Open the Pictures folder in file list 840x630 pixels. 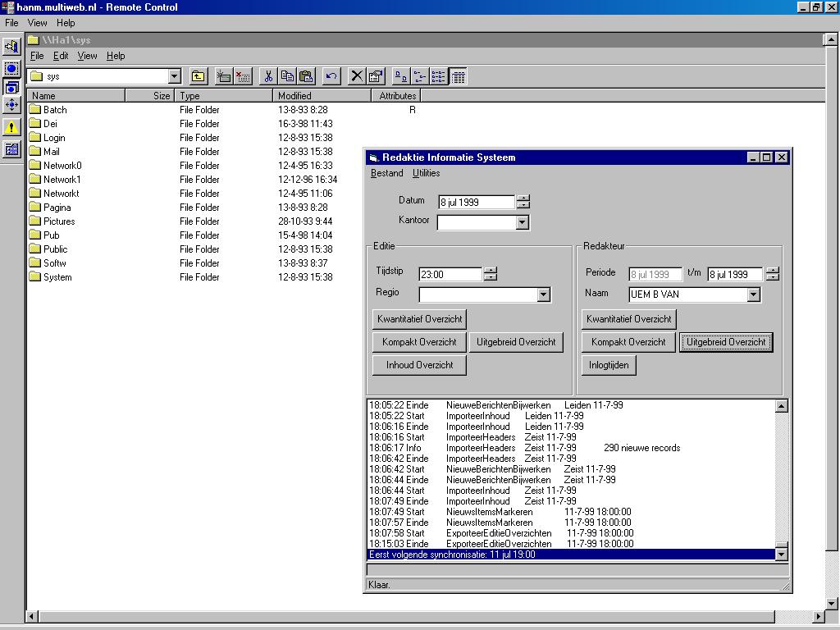coord(58,221)
